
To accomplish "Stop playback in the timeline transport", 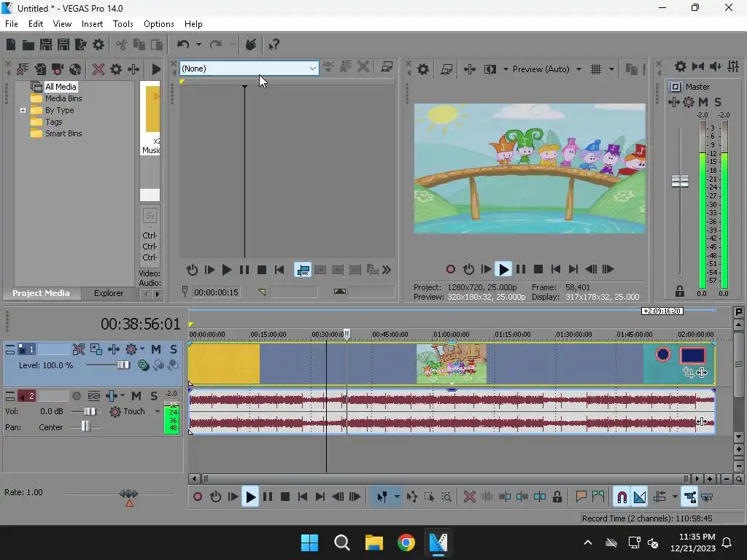I will point(285,497).
